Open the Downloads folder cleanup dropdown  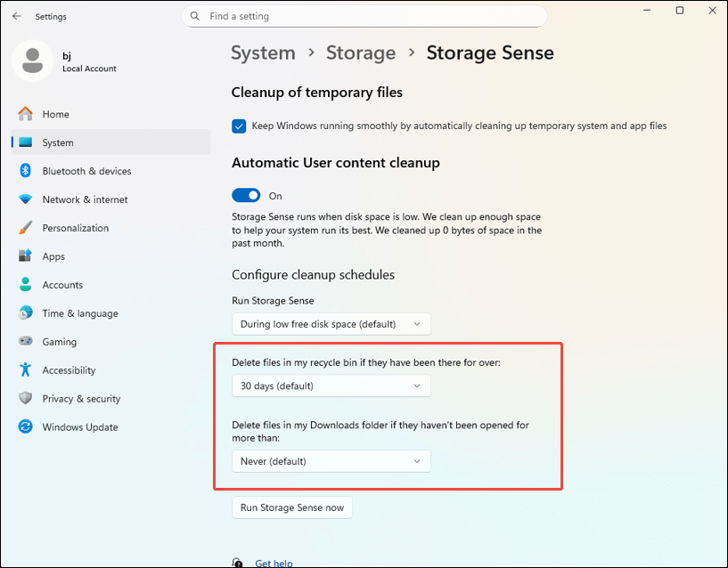331,461
